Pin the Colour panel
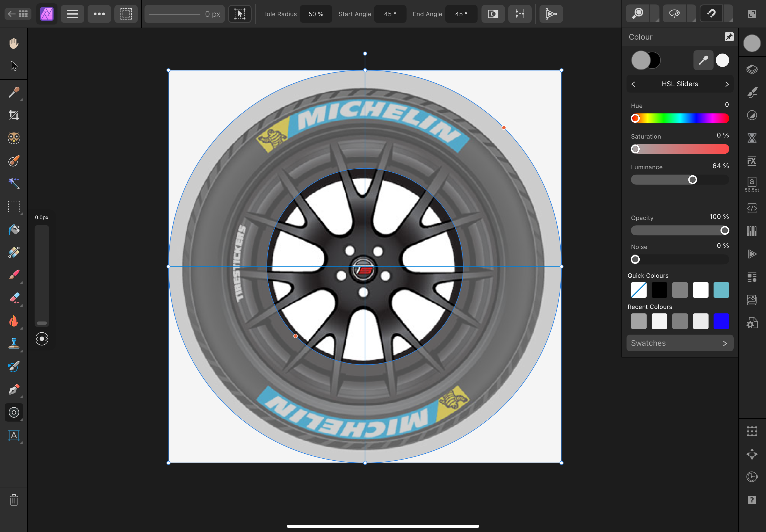The width and height of the screenshot is (766, 532). point(729,37)
